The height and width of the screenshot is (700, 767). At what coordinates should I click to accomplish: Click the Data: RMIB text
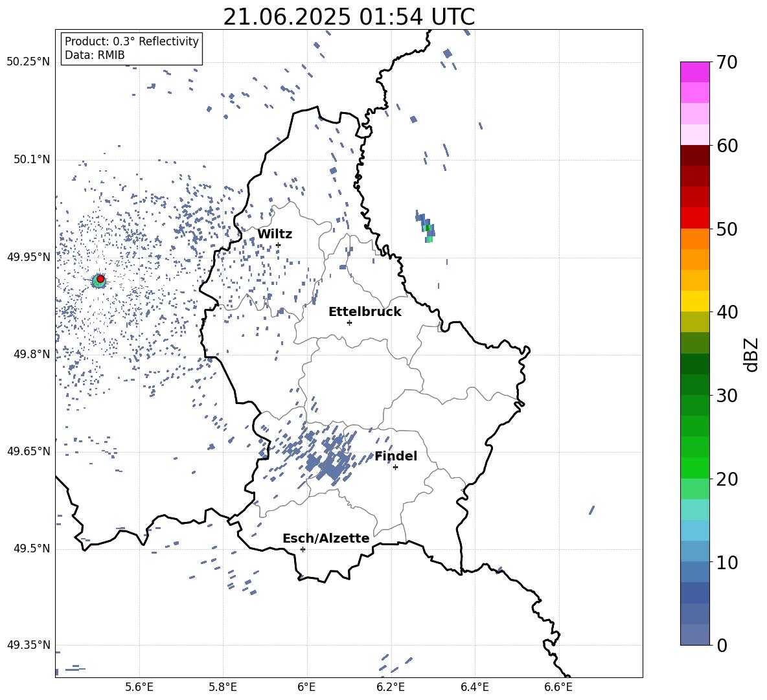95,55
